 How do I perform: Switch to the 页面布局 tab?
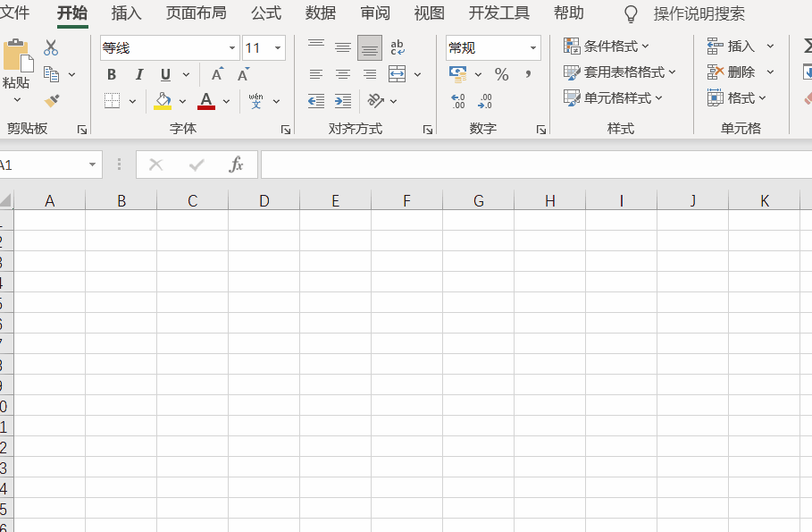tap(197, 13)
